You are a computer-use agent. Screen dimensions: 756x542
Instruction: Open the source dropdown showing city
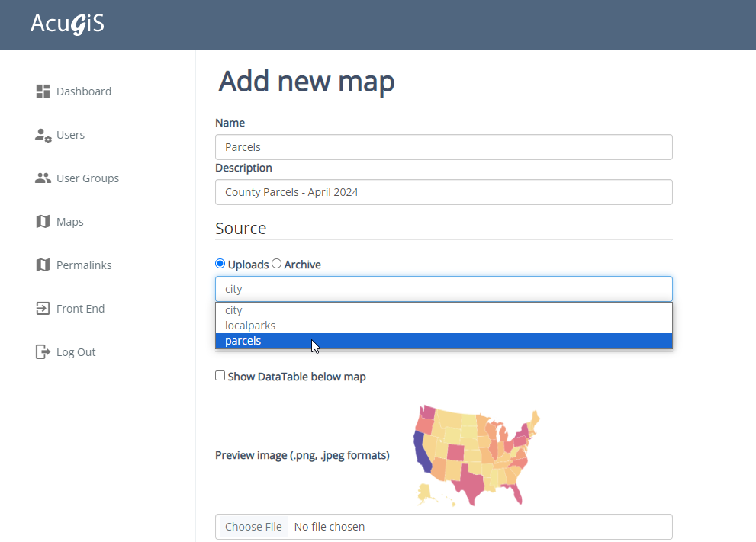(443, 289)
